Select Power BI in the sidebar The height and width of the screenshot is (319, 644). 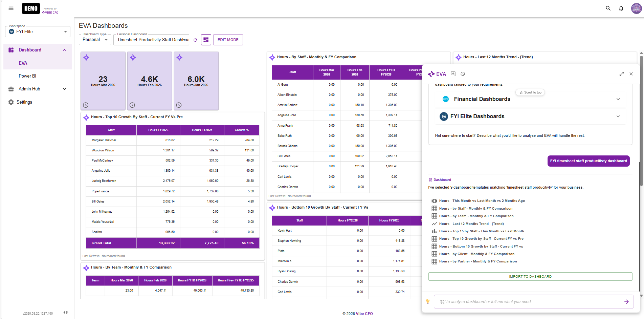pos(27,76)
